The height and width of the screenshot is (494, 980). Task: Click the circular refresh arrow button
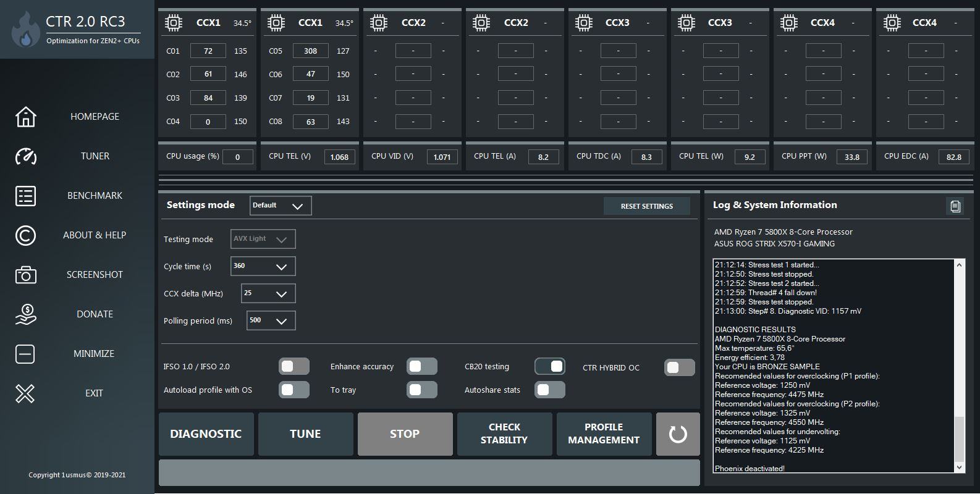pyautogui.click(x=678, y=434)
